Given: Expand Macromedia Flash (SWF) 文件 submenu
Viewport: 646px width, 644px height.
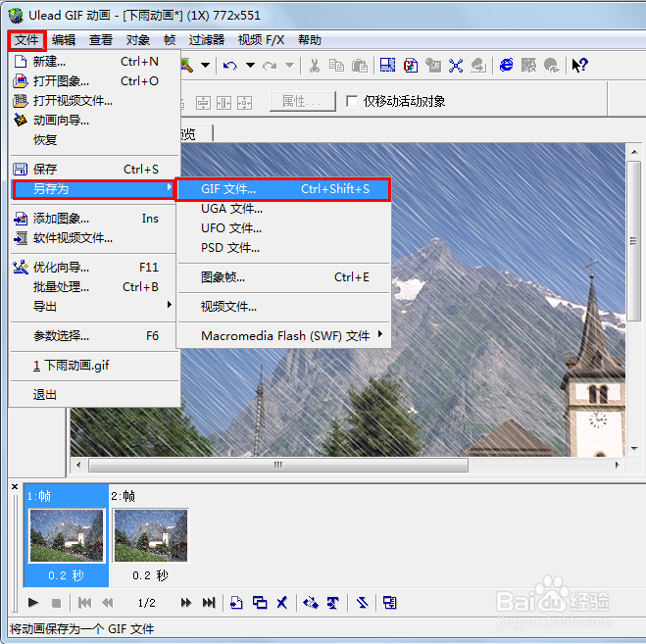Looking at the screenshot, I should click(x=284, y=336).
